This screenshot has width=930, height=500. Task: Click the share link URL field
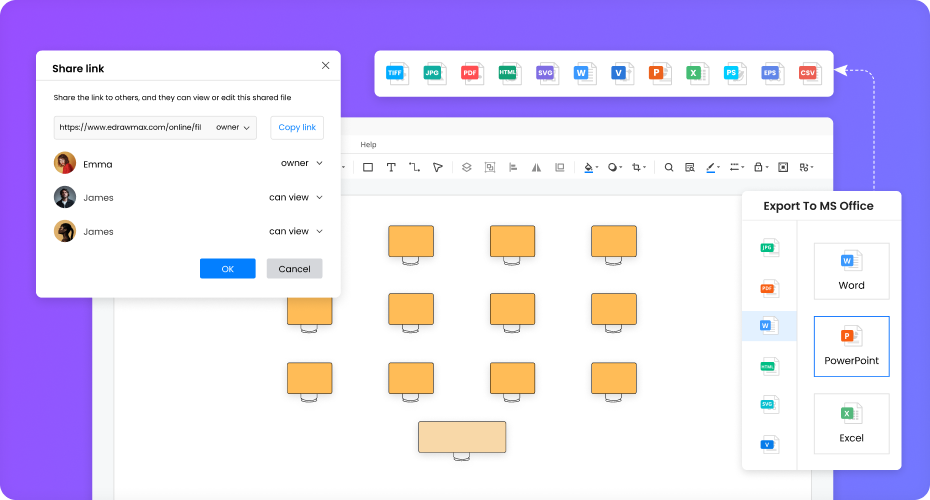(132, 128)
